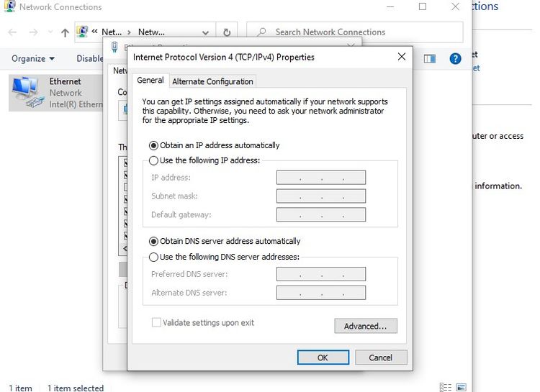Click the address bar control panel icon
This screenshot has width=540, height=392.
pos(82,32)
